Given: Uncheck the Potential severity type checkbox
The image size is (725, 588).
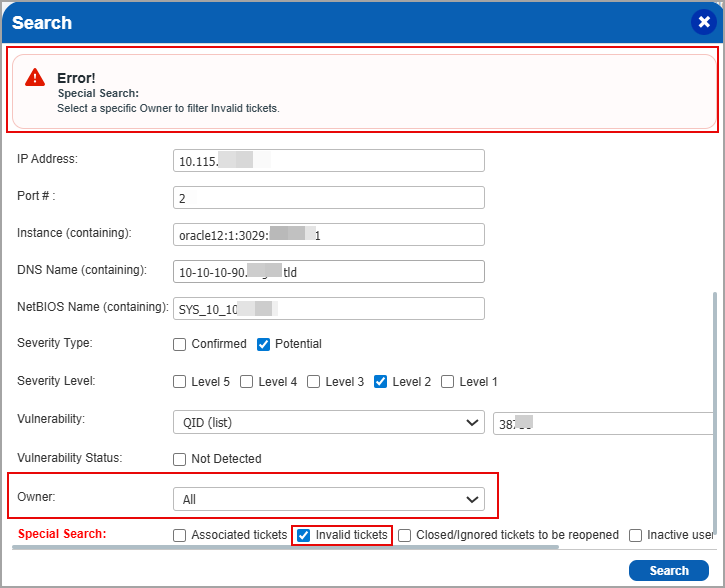Looking at the screenshot, I should [x=264, y=344].
